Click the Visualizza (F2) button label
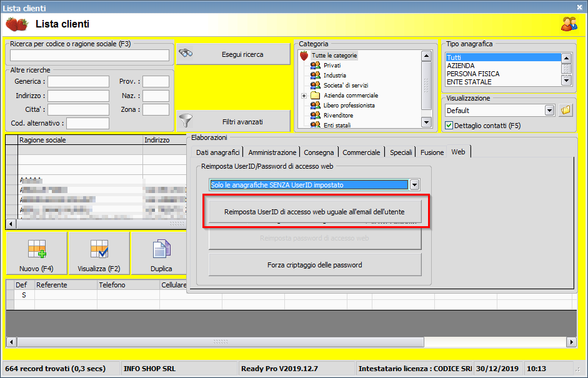The width and height of the screenshot is (588, 378). 99,269
